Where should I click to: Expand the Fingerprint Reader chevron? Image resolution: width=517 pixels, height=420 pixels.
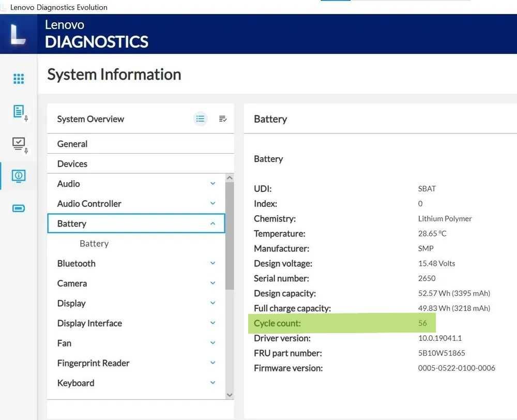[212, 363]
